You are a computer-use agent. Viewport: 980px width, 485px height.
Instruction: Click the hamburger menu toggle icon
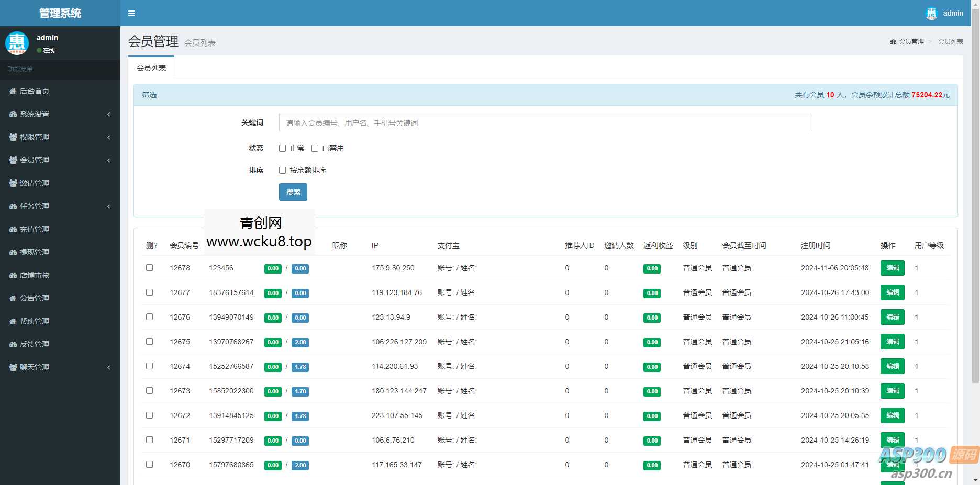click(x=131, y=13)
